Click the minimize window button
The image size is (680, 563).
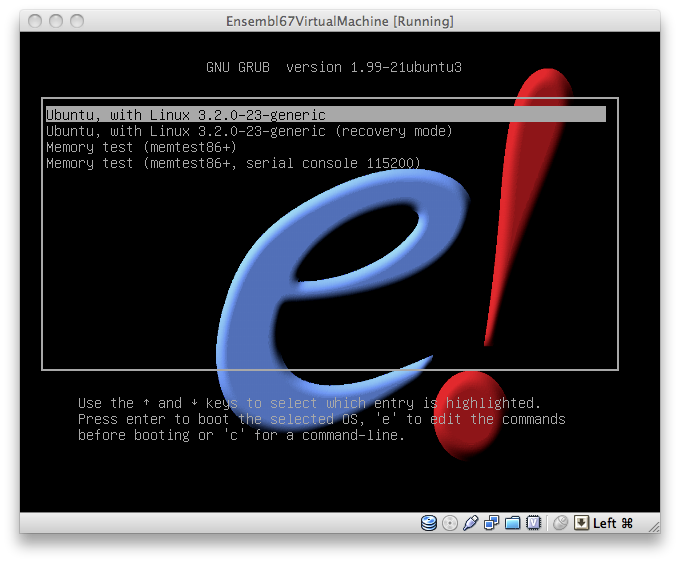[x=56, y=21]
